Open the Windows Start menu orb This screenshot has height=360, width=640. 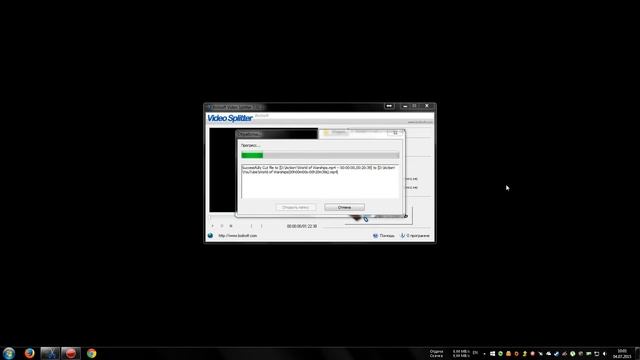pos(9,353)
